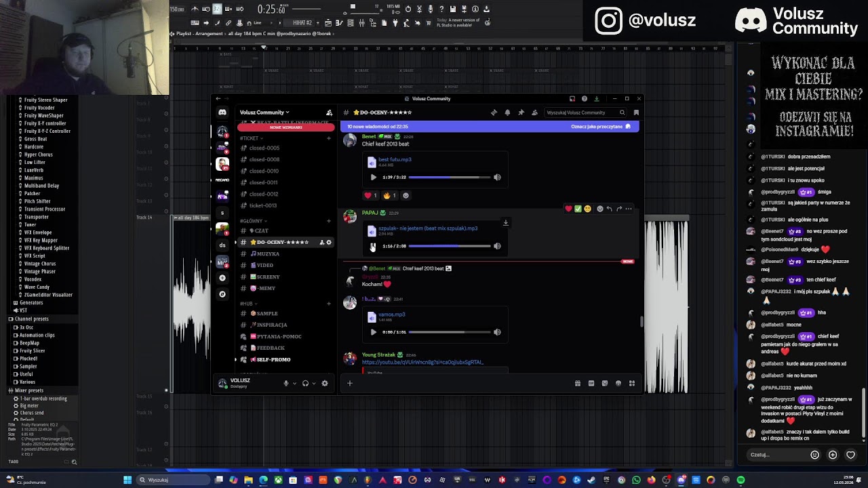Add a reaction below Benet's message
The image size is (868, 488).
[406, 195]
